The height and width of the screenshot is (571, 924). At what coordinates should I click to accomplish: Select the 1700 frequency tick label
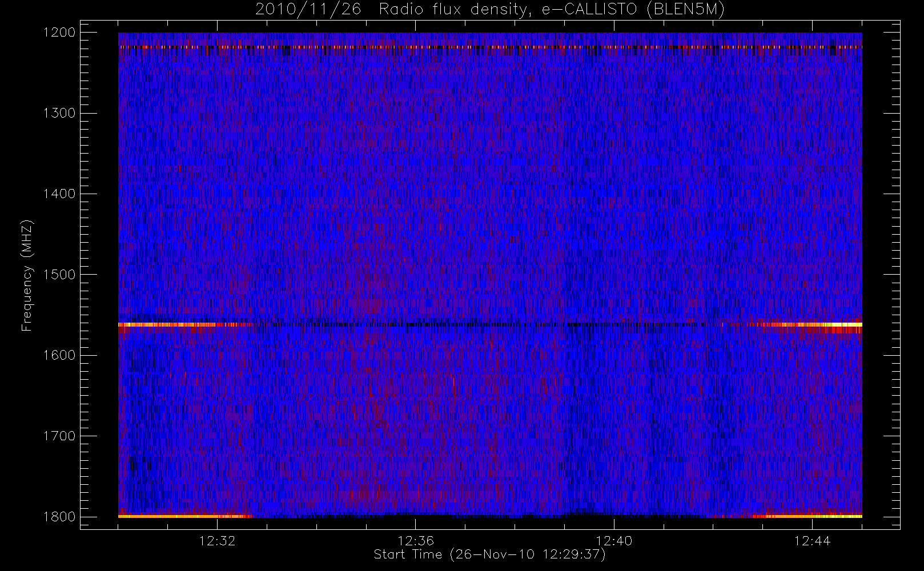coord(59,436)
